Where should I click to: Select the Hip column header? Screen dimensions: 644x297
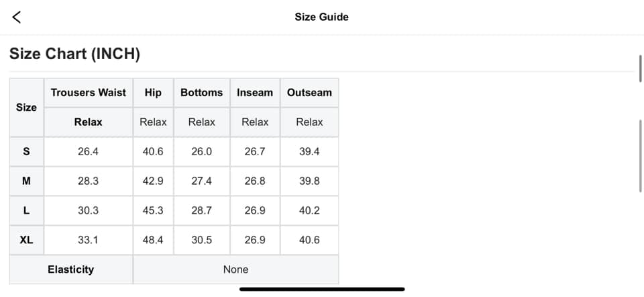(153, 93)
